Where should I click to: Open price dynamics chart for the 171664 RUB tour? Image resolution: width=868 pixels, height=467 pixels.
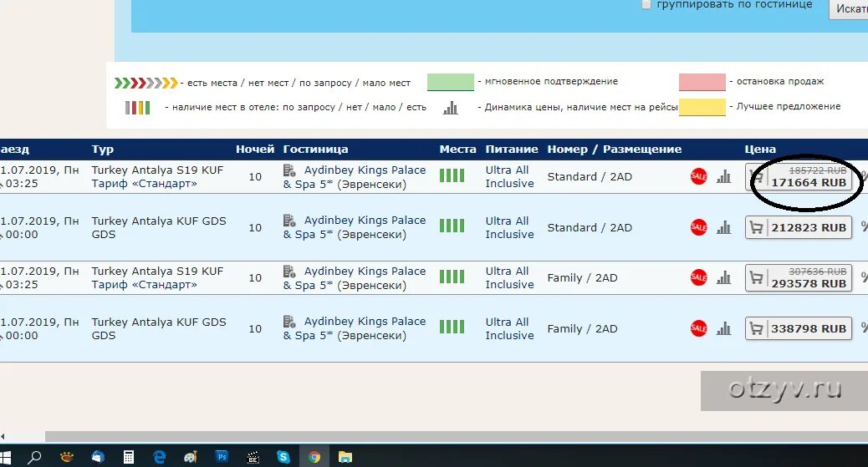pyautogui.click(x=723, y=176)
